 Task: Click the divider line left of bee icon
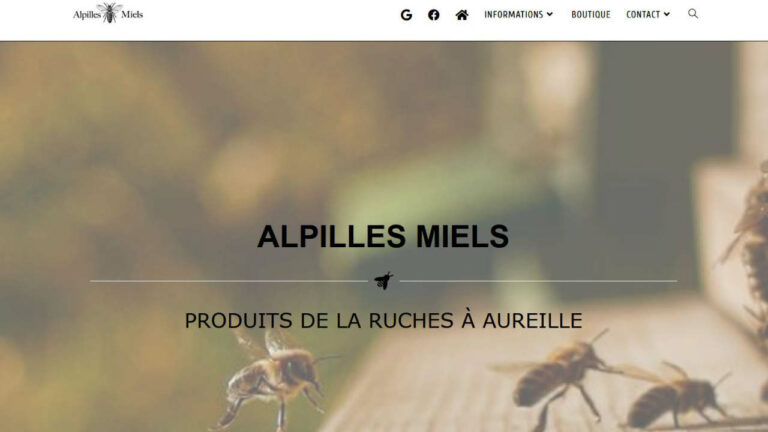229,281
